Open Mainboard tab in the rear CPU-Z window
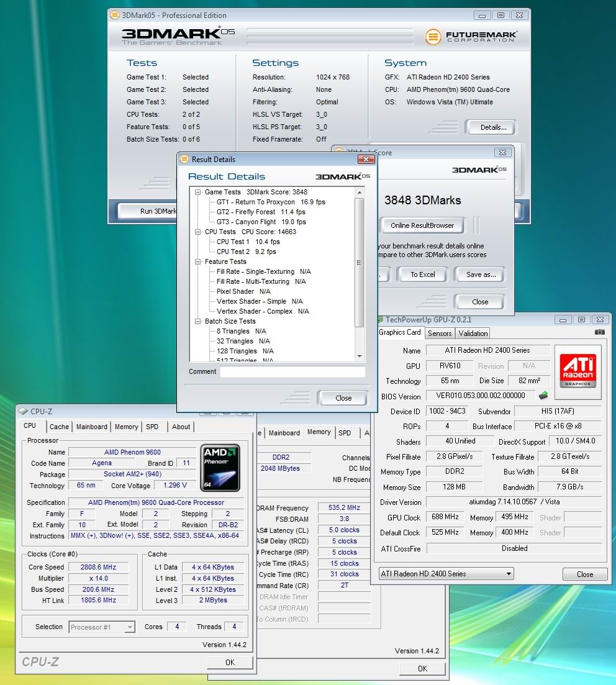This screenshot has width=616, height=685. [x=284, y=433]
